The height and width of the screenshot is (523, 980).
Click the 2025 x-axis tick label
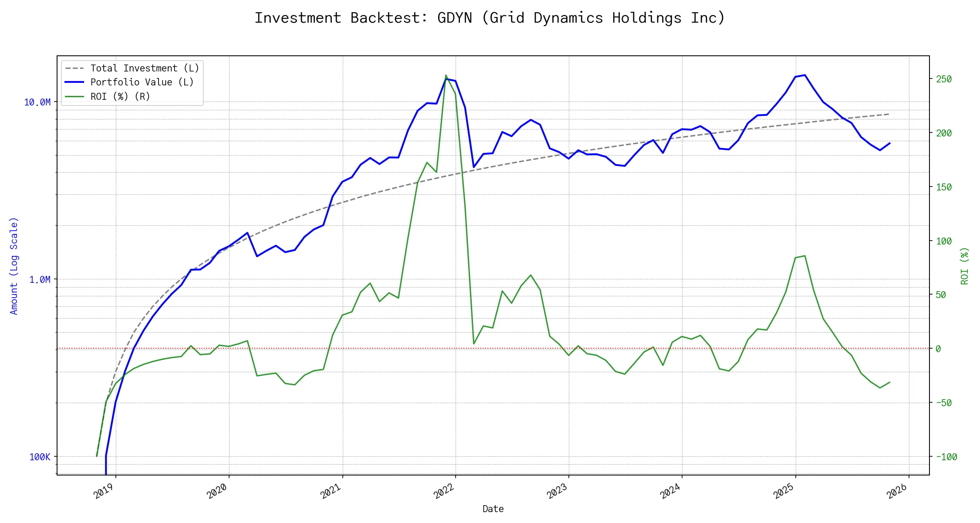click(784, 491)
